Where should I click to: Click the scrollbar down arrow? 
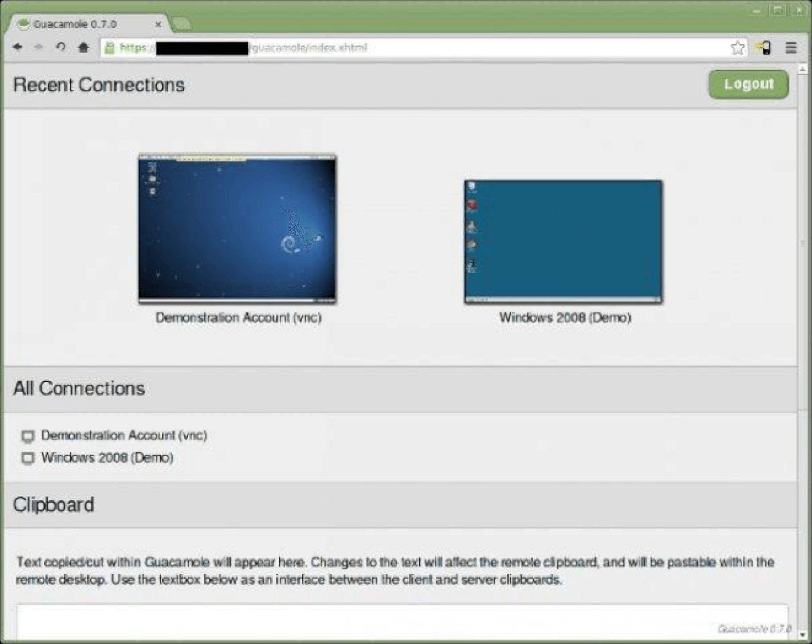803,635
